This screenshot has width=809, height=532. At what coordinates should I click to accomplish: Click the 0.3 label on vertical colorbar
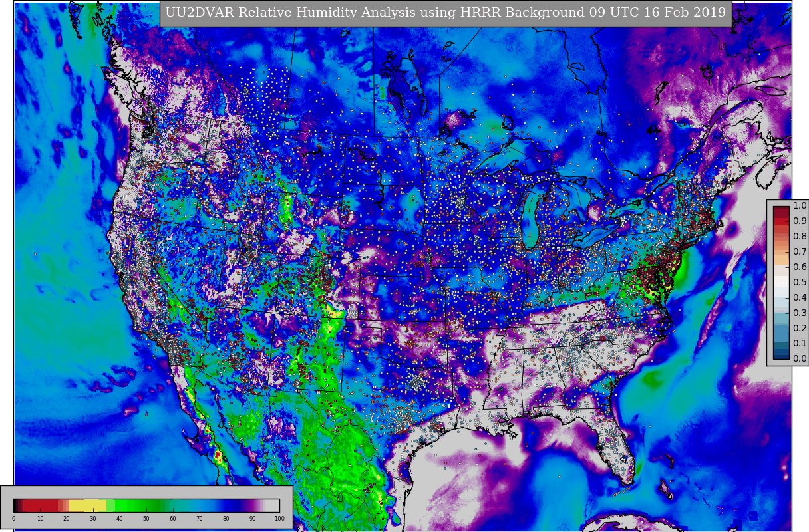tap(800, 313)
